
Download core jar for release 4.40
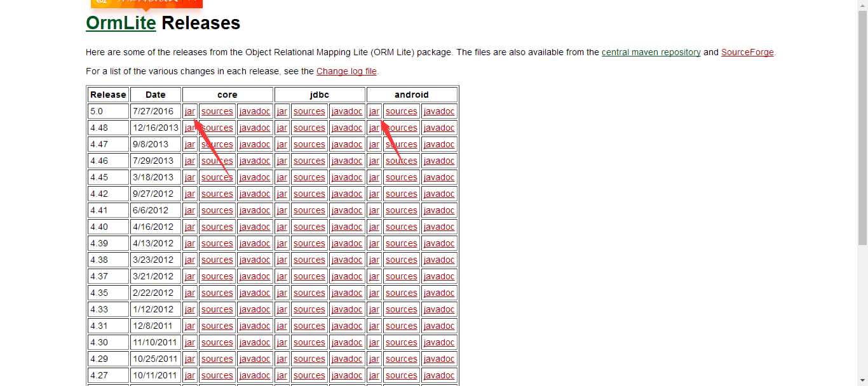tap(190, 227)
